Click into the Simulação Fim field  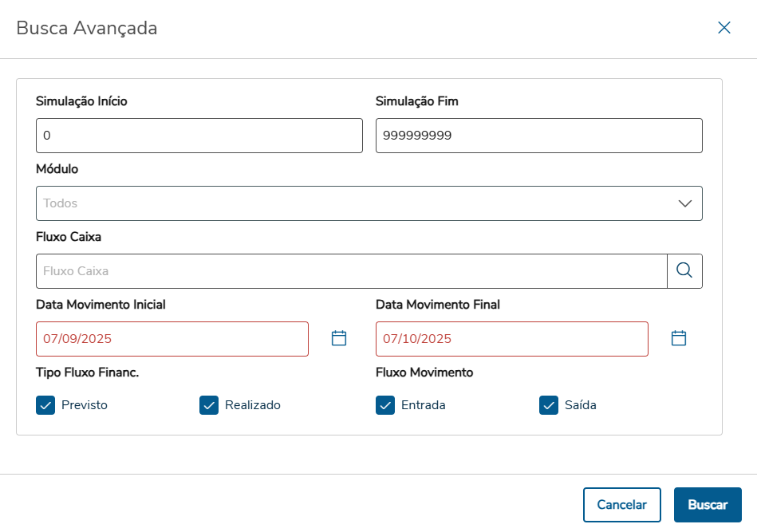point(539,136)
